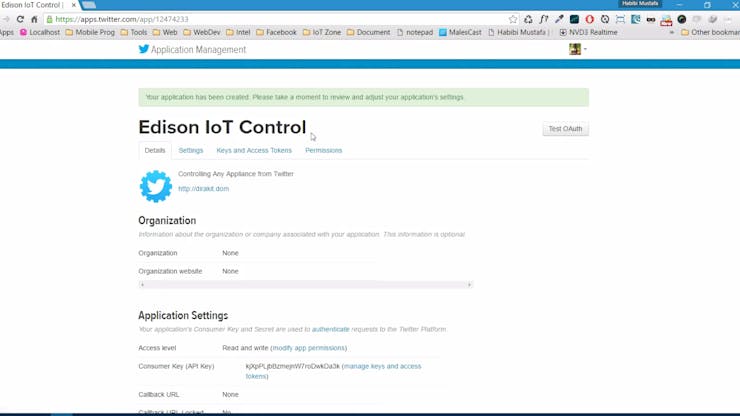Open the dark round gauge extension icon
This screenshot has width=740, height=416.
click(x=681, y=19)
